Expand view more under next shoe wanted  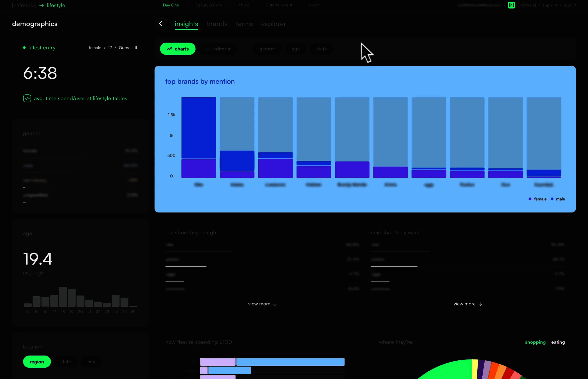click(467, 304)
